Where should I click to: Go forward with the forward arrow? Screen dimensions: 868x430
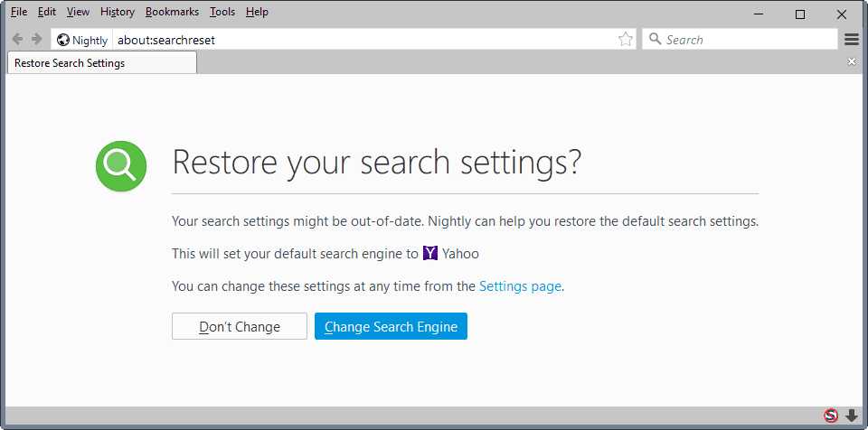pos(37,39)
